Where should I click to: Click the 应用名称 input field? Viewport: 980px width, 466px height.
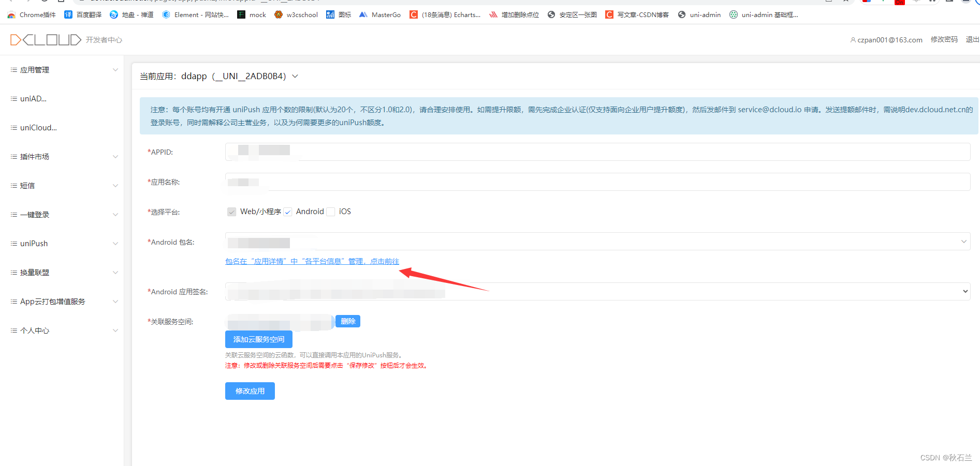point(597,182)
